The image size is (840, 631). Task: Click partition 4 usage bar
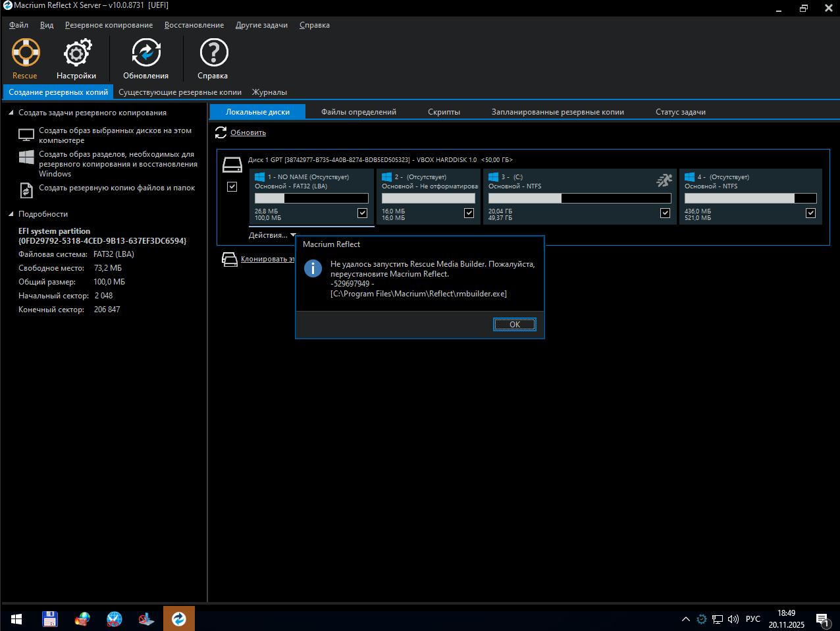750,198
